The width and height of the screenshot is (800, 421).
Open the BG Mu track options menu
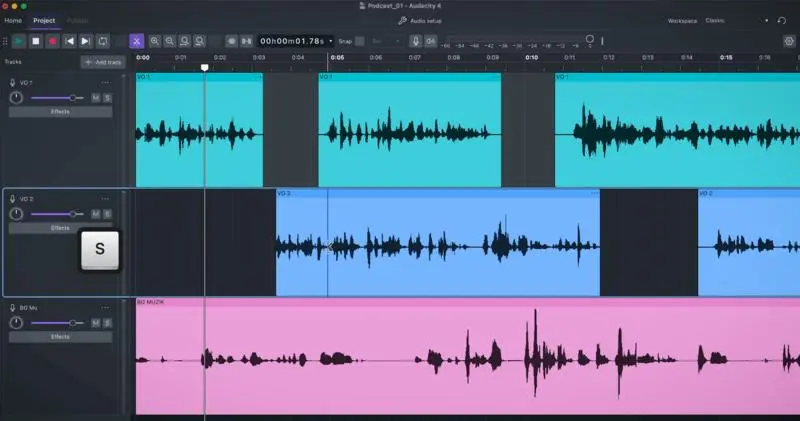pos(105,308)
